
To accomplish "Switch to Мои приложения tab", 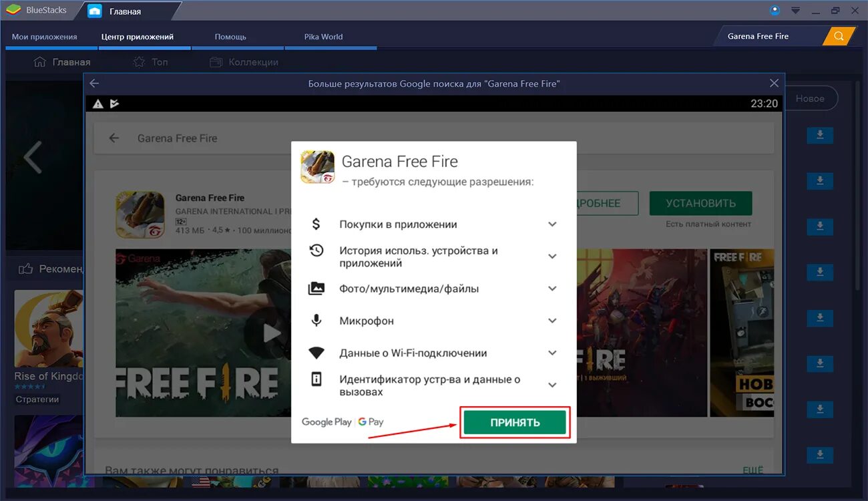I will pos(45,37).
